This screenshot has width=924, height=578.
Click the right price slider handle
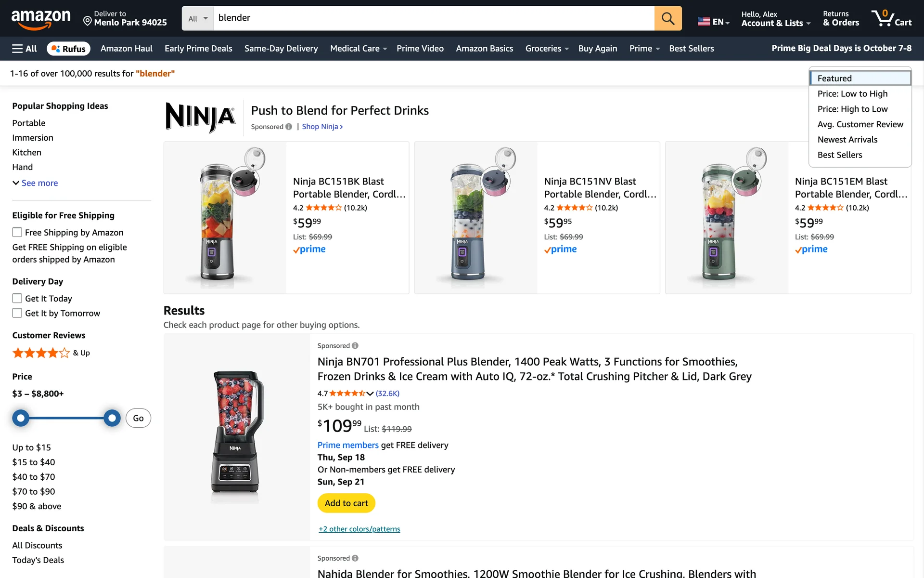click(112, 418)
